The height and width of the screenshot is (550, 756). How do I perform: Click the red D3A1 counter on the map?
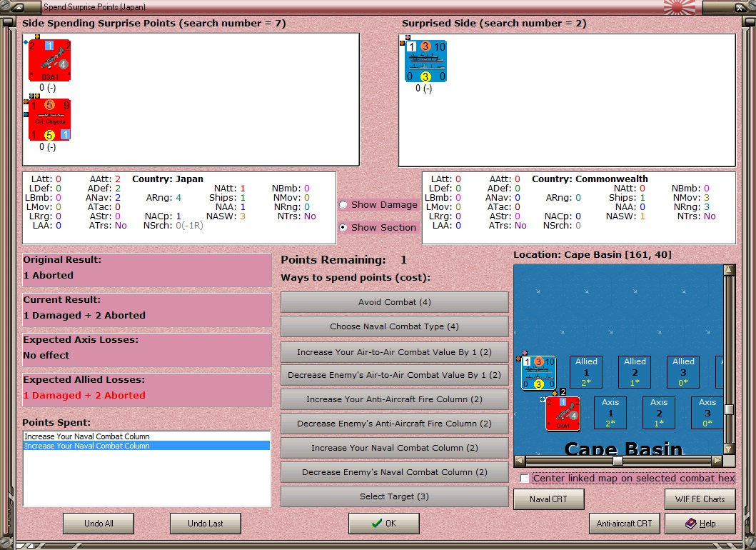pos(563,414)
